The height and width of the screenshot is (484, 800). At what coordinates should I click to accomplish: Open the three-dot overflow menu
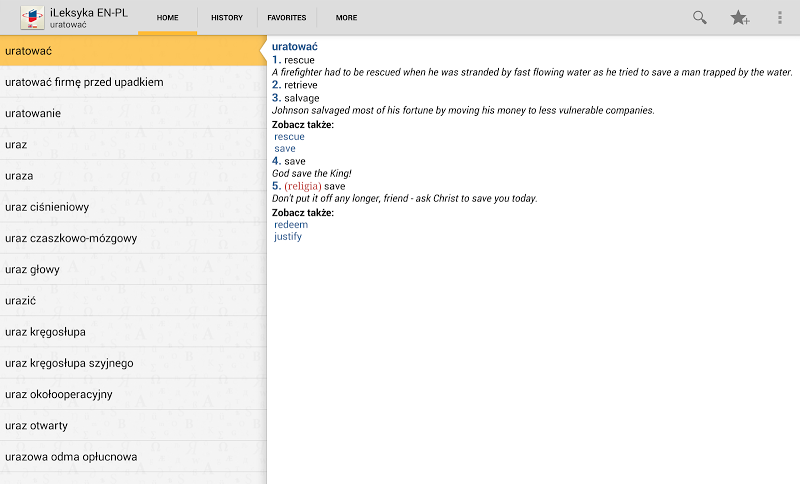[780, 17]
